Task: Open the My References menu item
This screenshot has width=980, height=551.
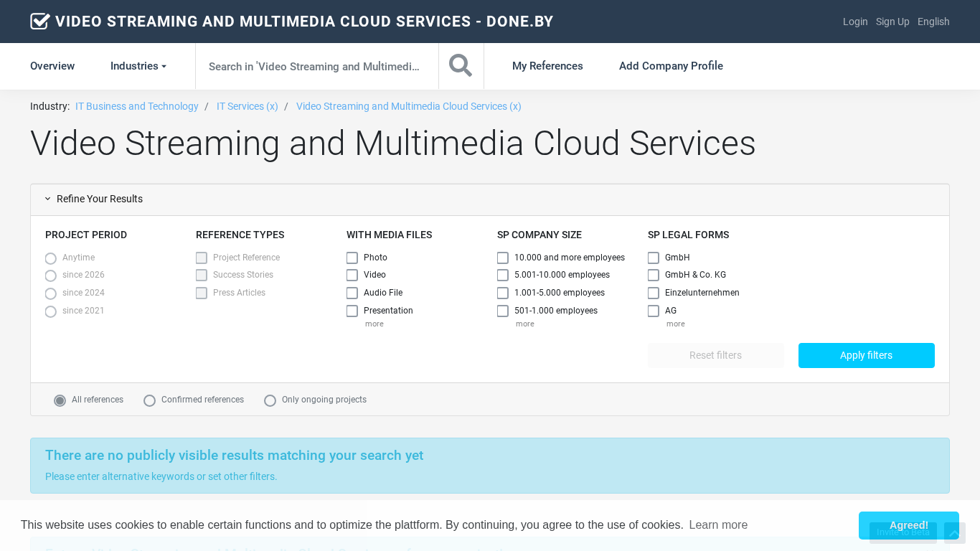Action: click(547, 66)
